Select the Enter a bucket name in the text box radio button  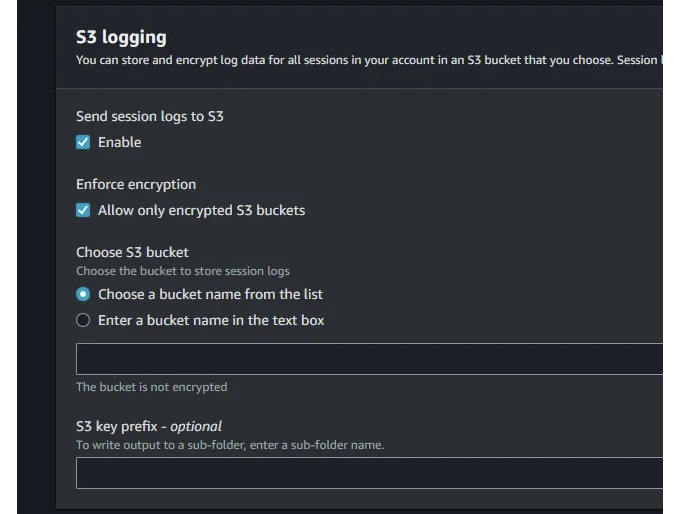tap(83, 320)
